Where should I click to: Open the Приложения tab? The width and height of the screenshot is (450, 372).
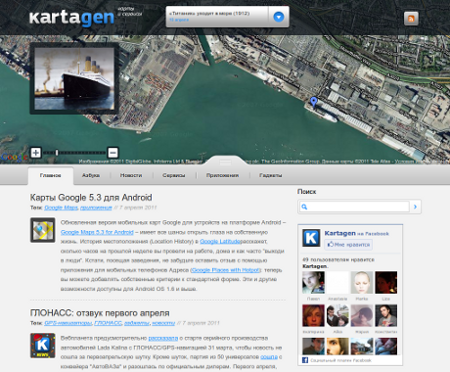click(222, 175)
